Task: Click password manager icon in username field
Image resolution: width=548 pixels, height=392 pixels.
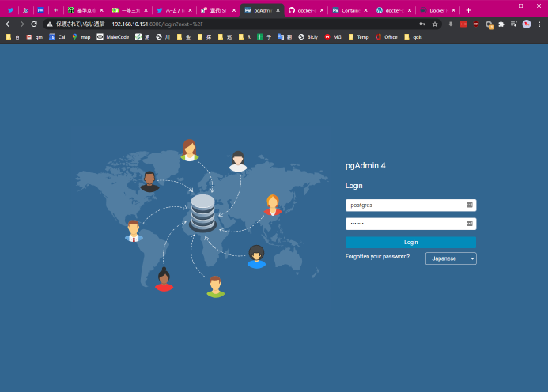Action: (470, 205)
